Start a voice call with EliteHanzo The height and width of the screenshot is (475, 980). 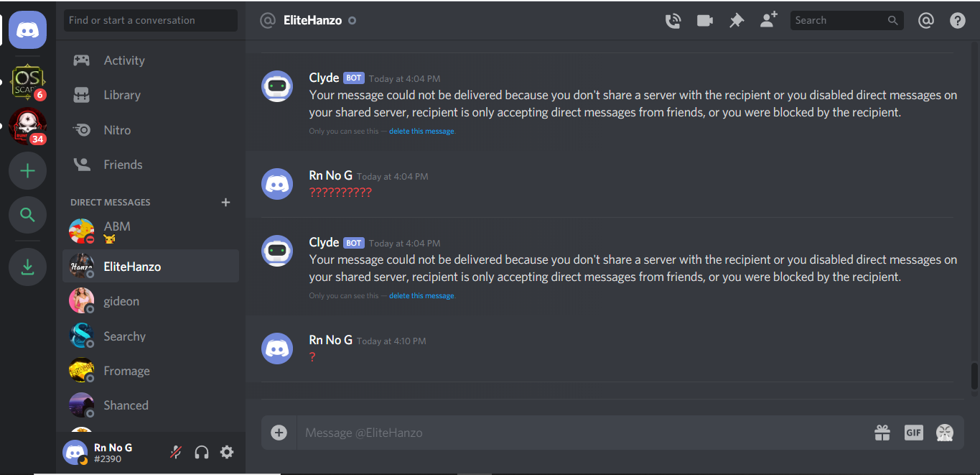(x=673, y=21)
